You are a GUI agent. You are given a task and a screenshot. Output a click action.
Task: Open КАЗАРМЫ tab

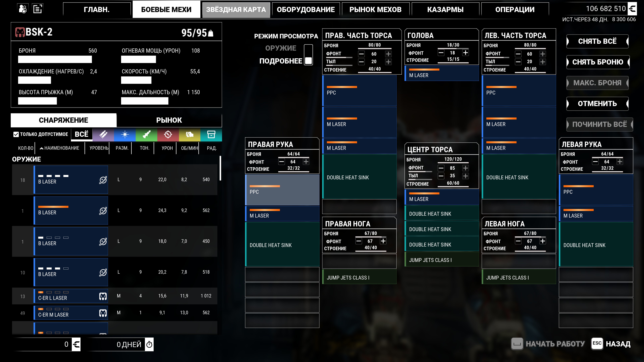click(445, 10)
